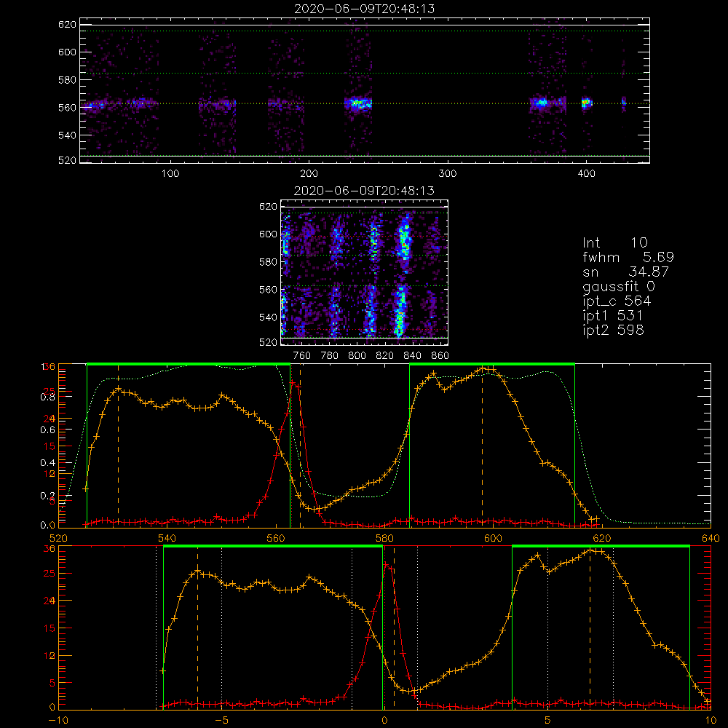Click the middle plot title timestamp 2020-06-09T20:48:13
Image resolution: width=728 pixels, height=728 pixels.
pos(365,191)
